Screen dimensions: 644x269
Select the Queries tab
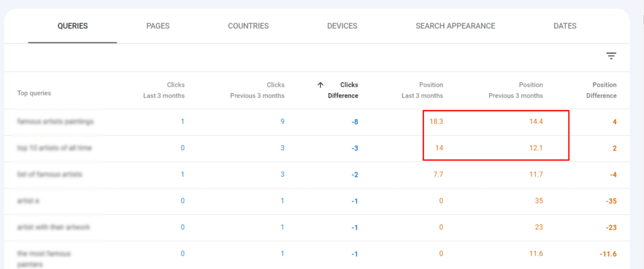point(72,26)
